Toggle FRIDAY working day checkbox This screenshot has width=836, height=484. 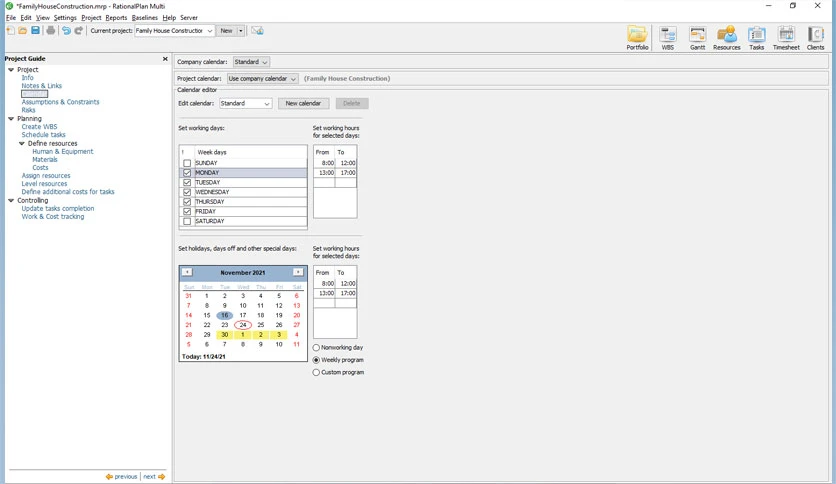(x=187, y=211)
